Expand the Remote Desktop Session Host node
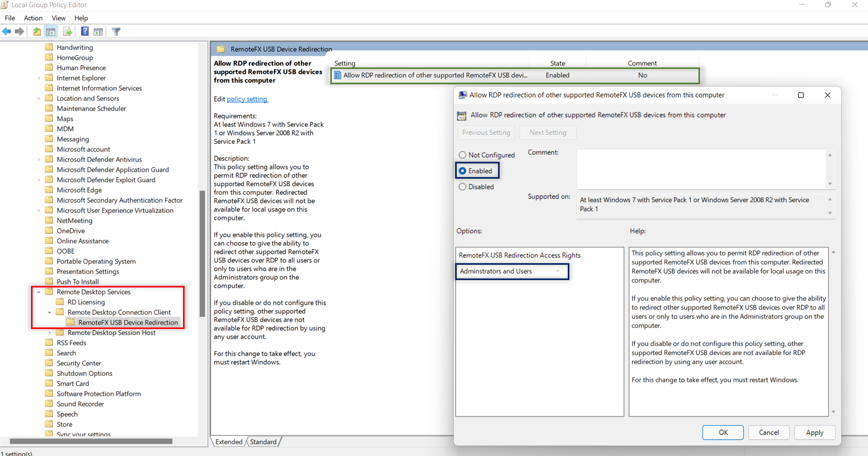Image resolution: width=868 pixels, height=456 pixels. [49, 333]
